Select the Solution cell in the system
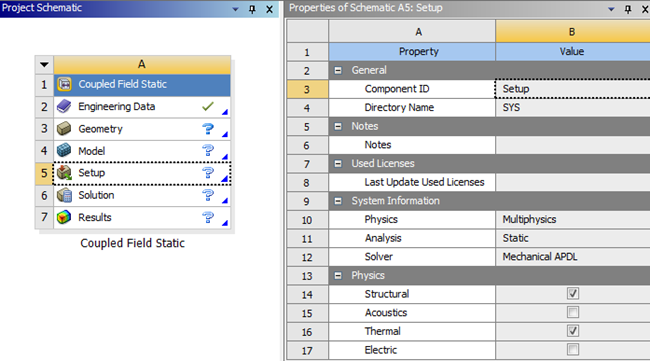Viewport: 650px width, 361px height. [142, 195]
